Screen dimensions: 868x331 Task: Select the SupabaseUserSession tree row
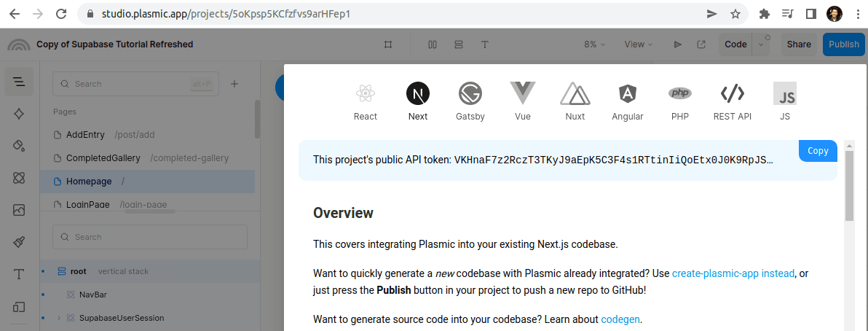pos(149,318)
